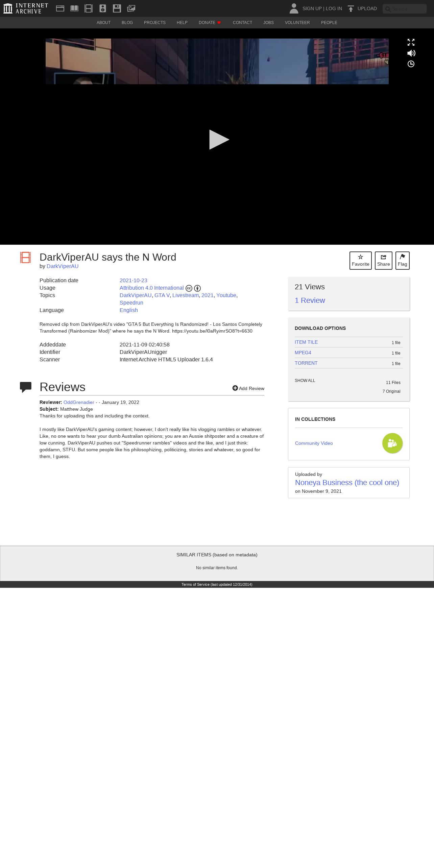Open the Youtube topic link
Screen dimensions: 434x868
(226, 295)
